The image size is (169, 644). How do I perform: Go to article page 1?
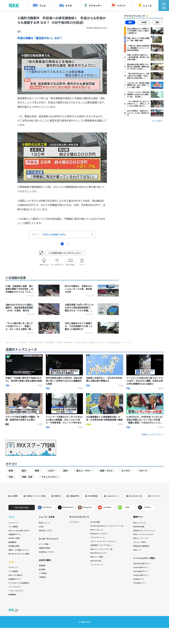tap(57, 244)
